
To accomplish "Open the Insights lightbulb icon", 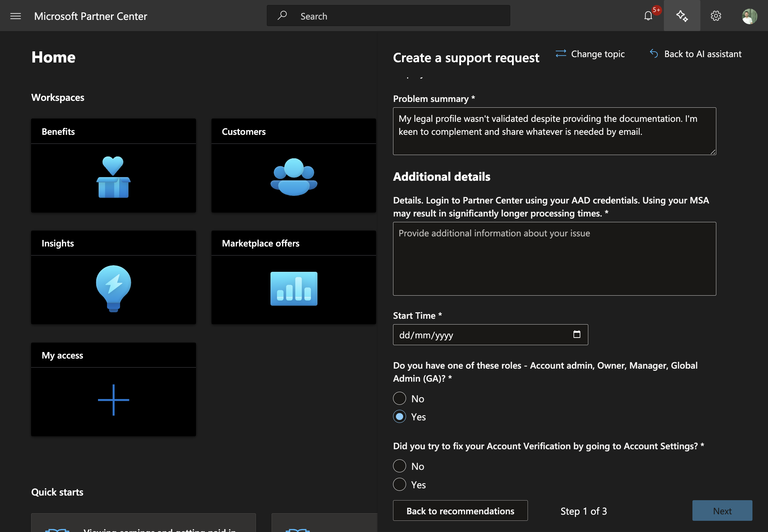I will (113, 289).
